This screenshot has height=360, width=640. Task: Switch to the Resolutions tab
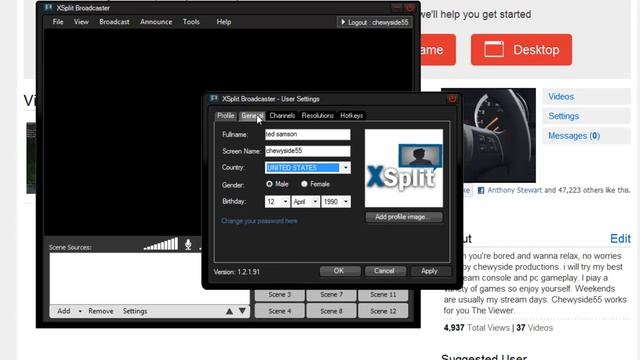click(318, 116)
